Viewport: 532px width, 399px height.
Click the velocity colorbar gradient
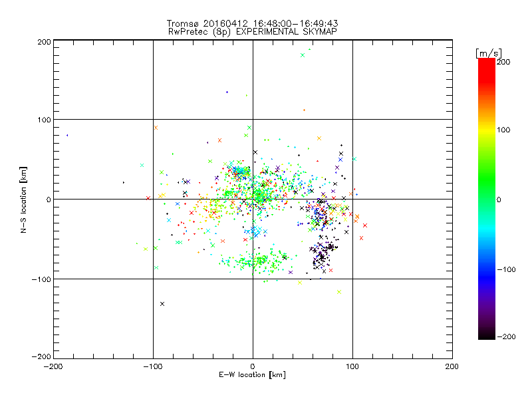click(487, 199)
